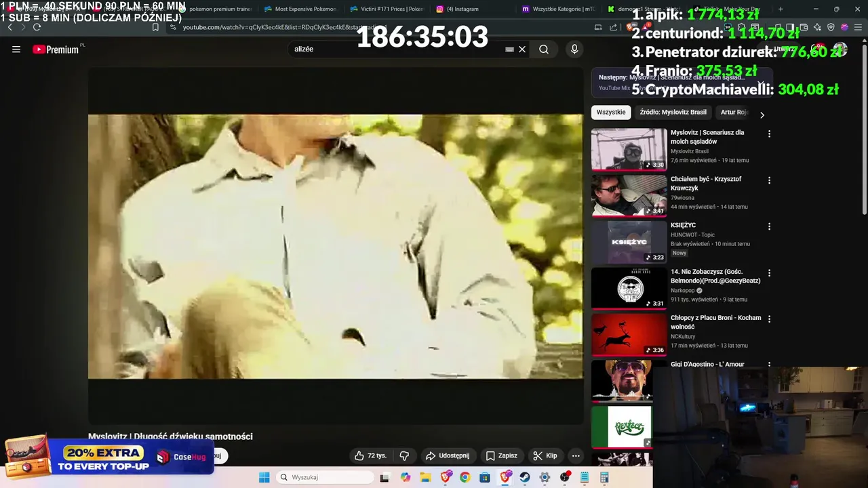868x488 pixels.
Task: Open OBS Studio from taskbar
Action: coord(565,477)
